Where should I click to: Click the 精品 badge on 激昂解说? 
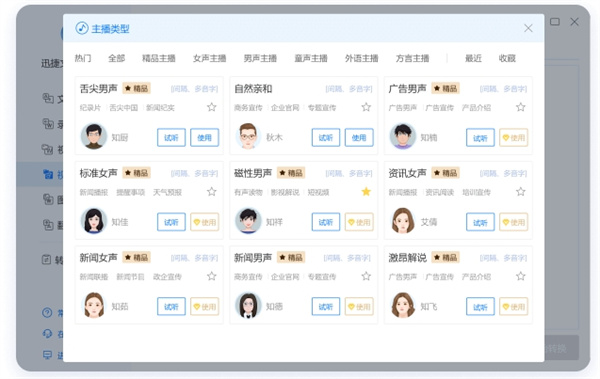pos(446,257)
